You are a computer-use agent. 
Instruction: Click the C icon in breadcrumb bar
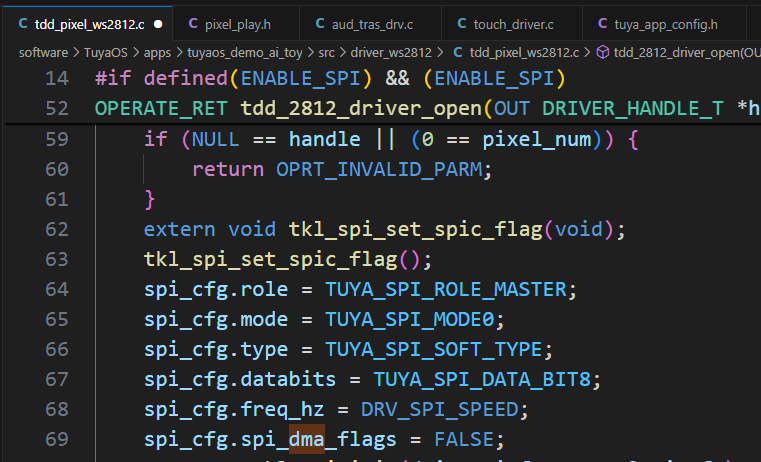[x=458, y=52]
